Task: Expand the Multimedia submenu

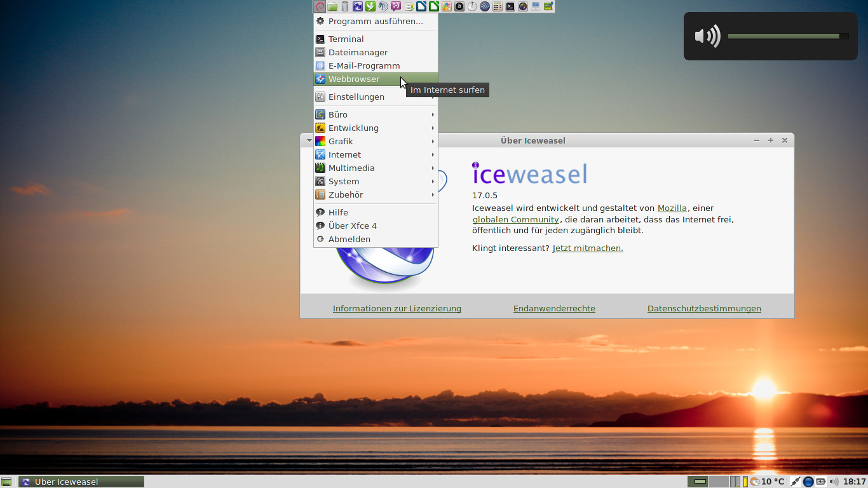Action: point(376,168)
